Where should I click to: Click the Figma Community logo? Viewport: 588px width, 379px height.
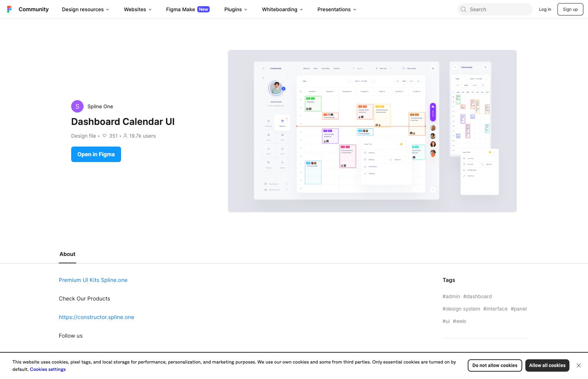tap(9, 9)
